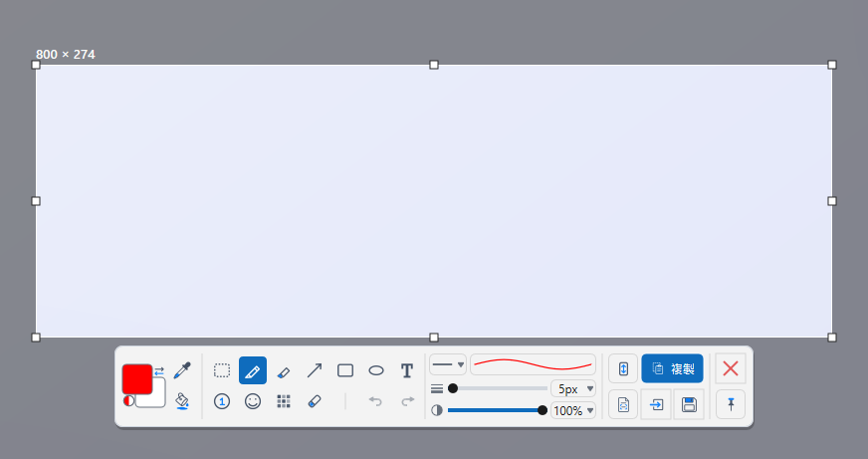The height and width of the screenshot is (459, 868).
Task: Select the pixelate mosaic tool
Action: point(284,401)
